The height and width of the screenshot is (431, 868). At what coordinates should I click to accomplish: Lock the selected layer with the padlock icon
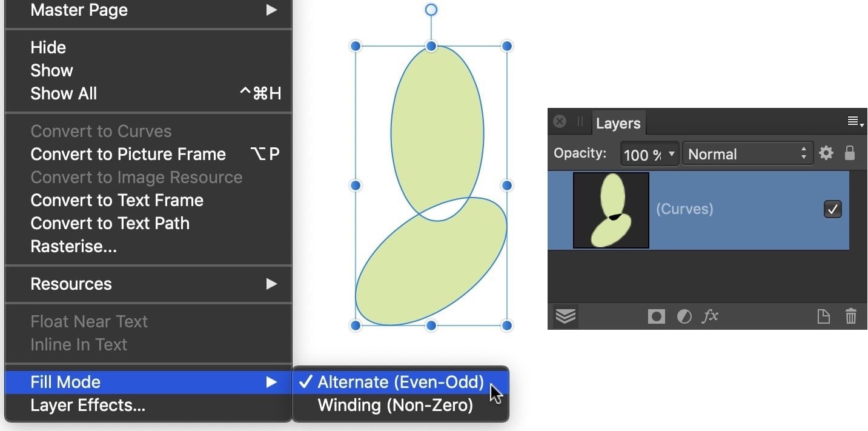coord(850,153)
